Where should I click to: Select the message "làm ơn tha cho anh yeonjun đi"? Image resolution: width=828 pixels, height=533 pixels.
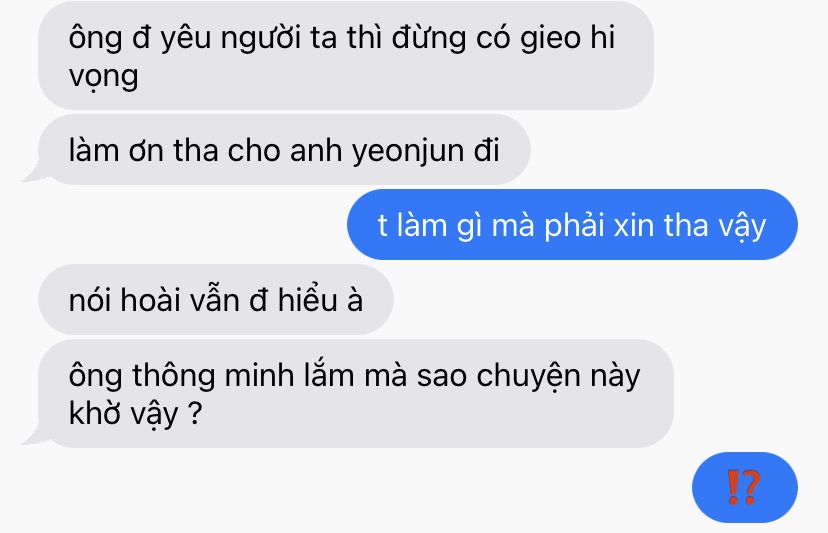pyautogui.click(x=284, y=150)
